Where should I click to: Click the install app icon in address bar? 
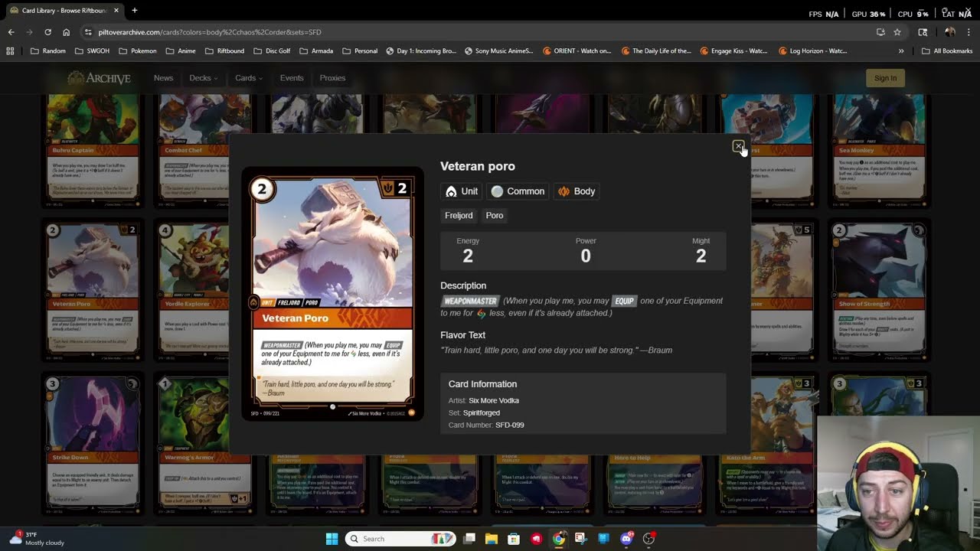880,32
